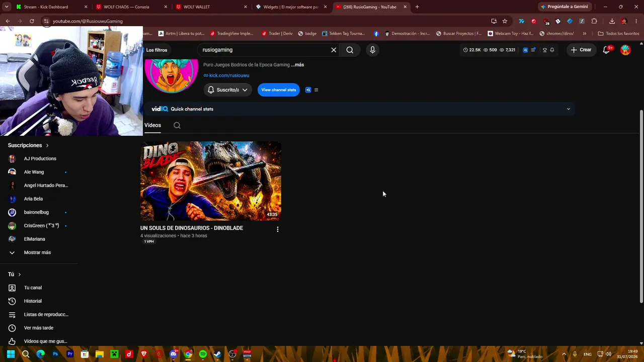Open AJ Productions subscription
Viewport: 644px width, 362px height.
click(x=39, y=159)
